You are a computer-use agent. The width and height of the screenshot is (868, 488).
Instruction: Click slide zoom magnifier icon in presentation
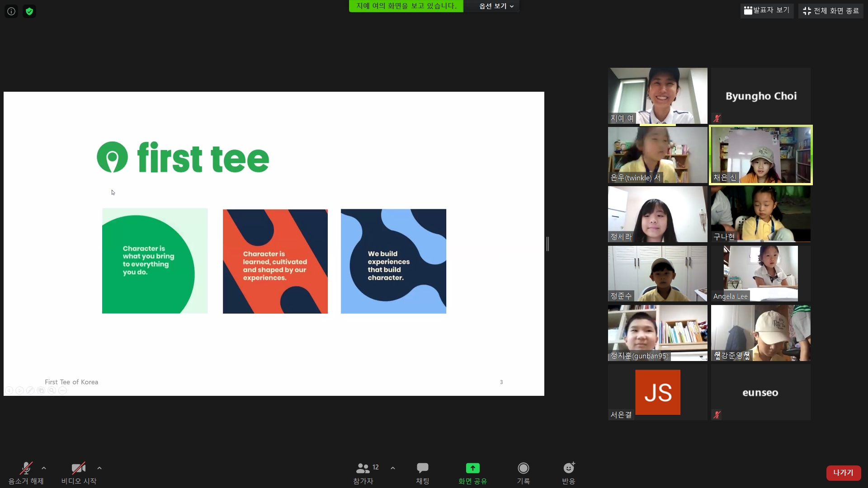[x=52, y=390]
